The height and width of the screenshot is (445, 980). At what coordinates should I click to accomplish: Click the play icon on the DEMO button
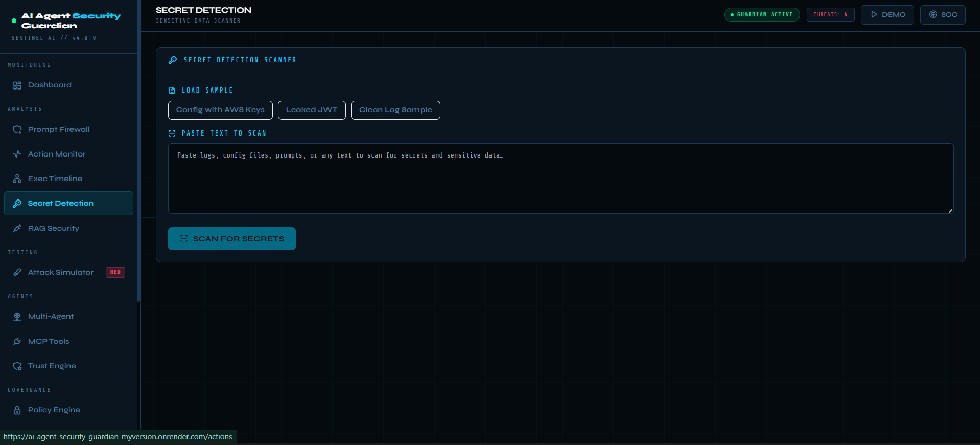[x=874, y=14]
